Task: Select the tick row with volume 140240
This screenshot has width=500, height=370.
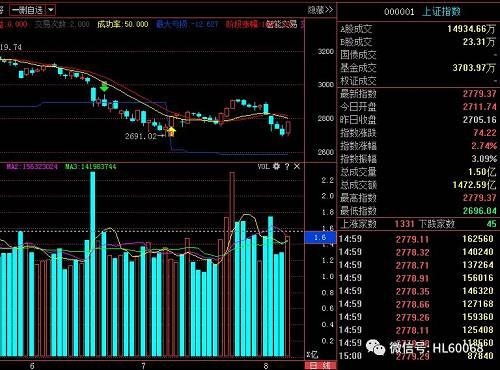Action: click(416, 252)
